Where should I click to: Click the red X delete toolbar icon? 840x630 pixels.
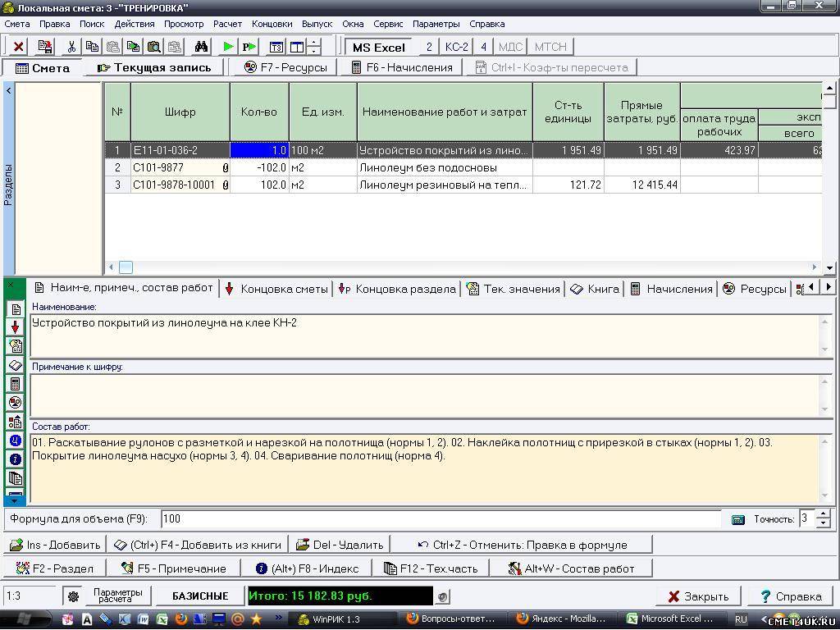click(18, 47)
